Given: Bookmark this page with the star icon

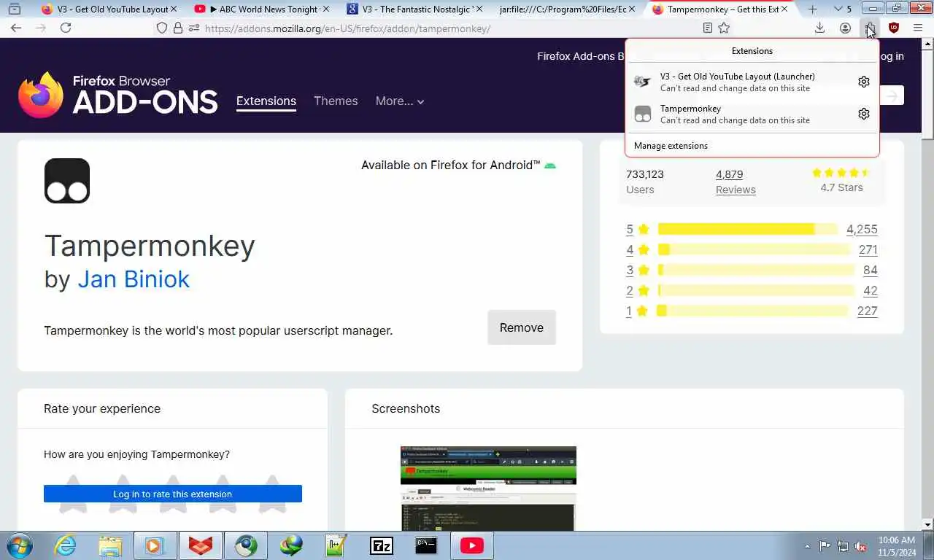Looking at the screenshot, I should (x=724, y=28).
